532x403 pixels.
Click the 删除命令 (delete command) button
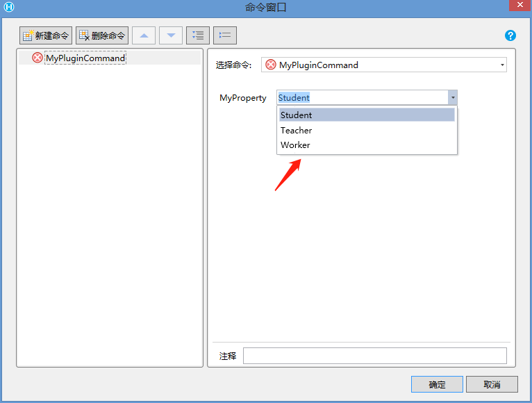click(x=102, y=35)
